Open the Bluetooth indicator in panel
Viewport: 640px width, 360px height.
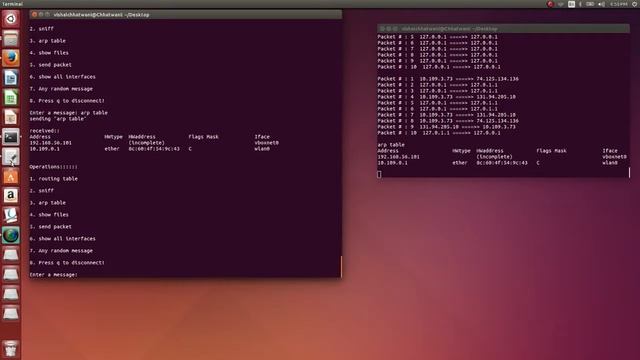click(580, 4)
